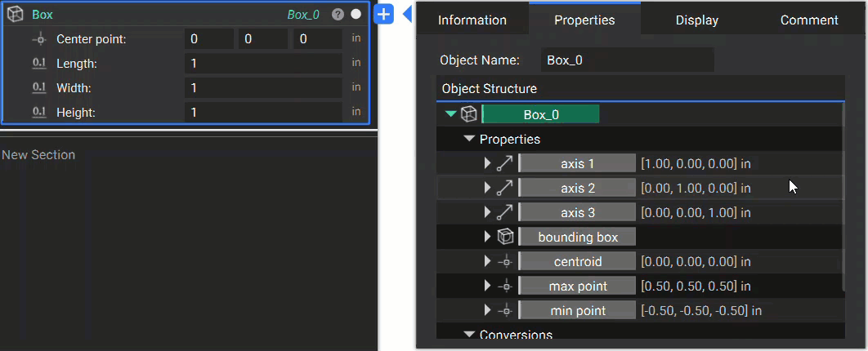Screen dimensions: 868x351
Task: Click the Center point Y field
Action: 263,39
